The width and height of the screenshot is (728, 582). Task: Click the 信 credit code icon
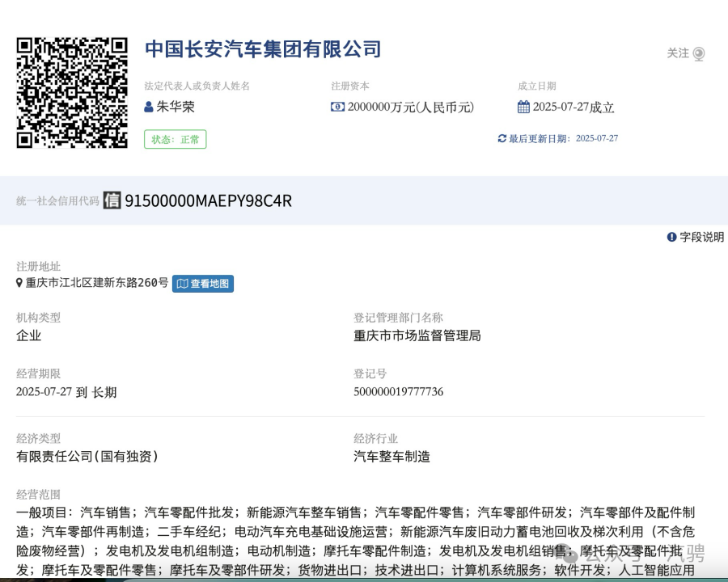[112, 200]
